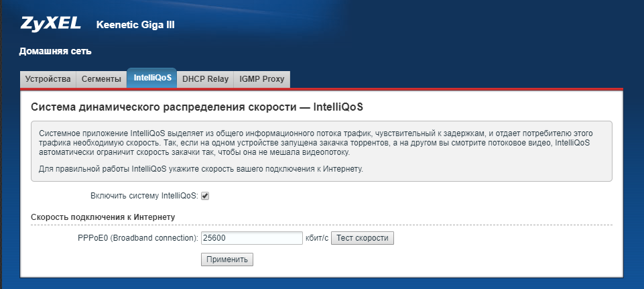The image size is (644, 289).
Task: Switch to the Сегменты tab
Action: (101, 79)
